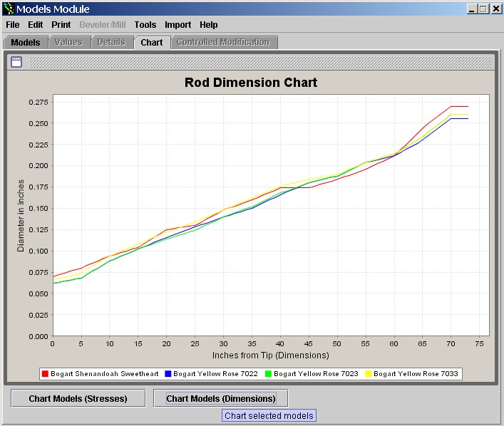The height and width of the screenshot is (426, 504).
Task: Click the green Bogart Yellow Rose 7023 swatch
Action: tap(268, 373)
